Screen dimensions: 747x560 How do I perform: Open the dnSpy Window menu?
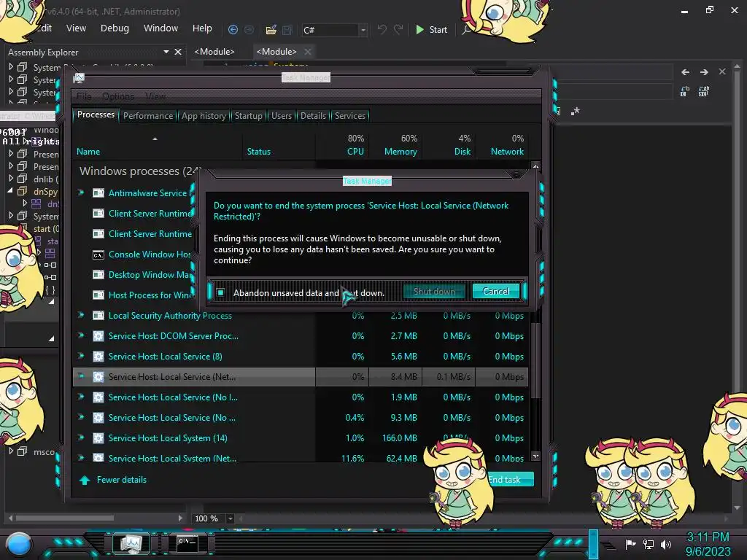click(160, 28)
